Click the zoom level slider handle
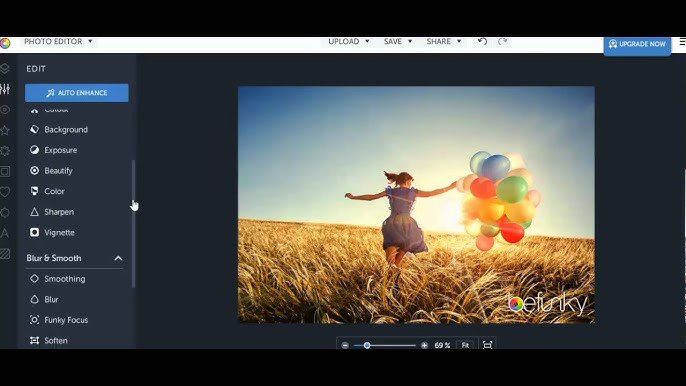The height and width of the screenshot is (386, 686). (367, 345)
